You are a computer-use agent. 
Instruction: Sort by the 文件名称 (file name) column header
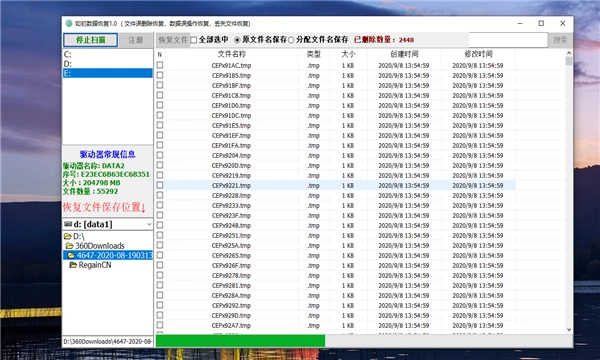pos(232,54)
